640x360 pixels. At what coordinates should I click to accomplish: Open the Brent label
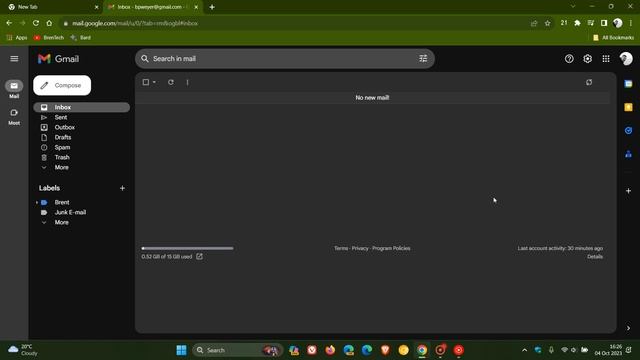[x=62, y=202]
